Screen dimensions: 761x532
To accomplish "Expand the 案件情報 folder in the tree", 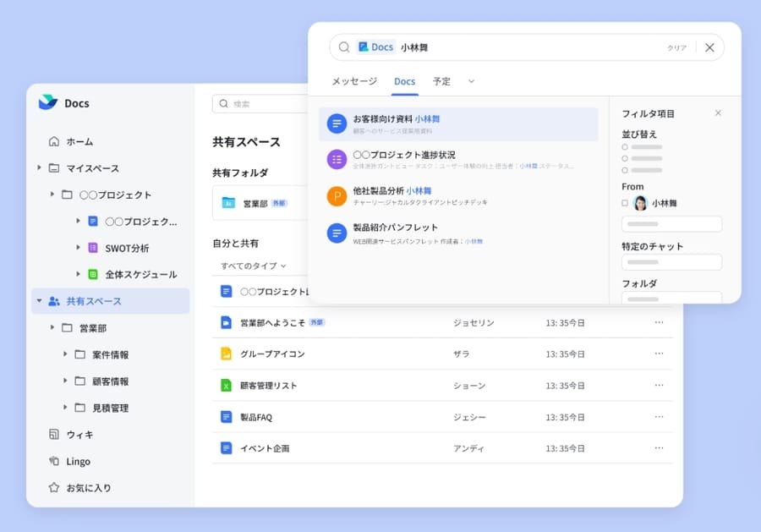I will 66,354.
